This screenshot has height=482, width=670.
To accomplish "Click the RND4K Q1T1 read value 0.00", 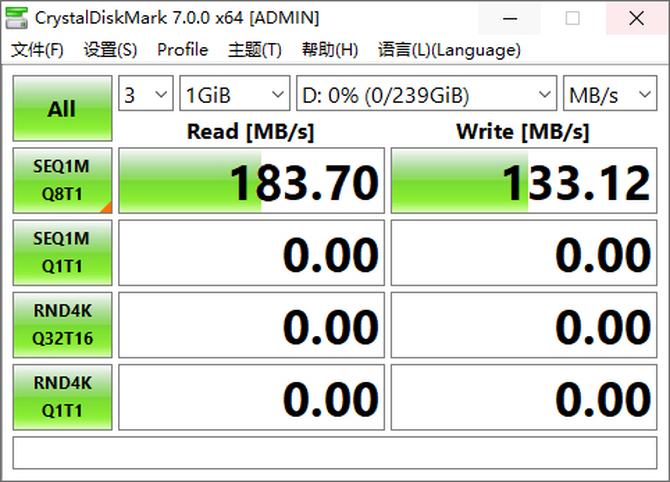I will click(251, 397).
